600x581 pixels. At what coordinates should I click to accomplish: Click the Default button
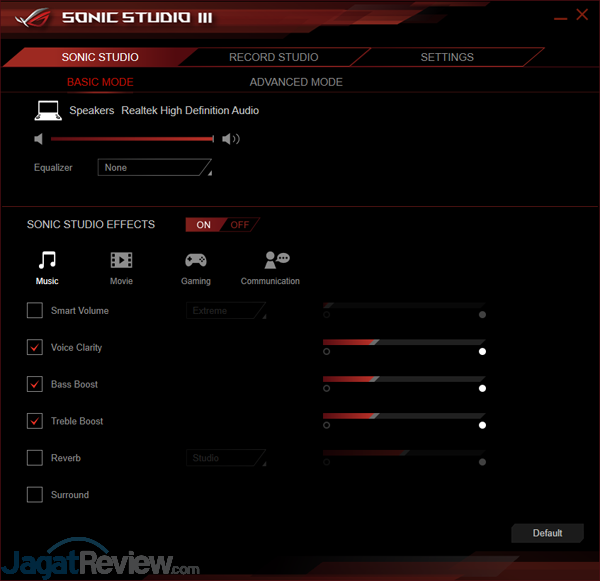548,533
